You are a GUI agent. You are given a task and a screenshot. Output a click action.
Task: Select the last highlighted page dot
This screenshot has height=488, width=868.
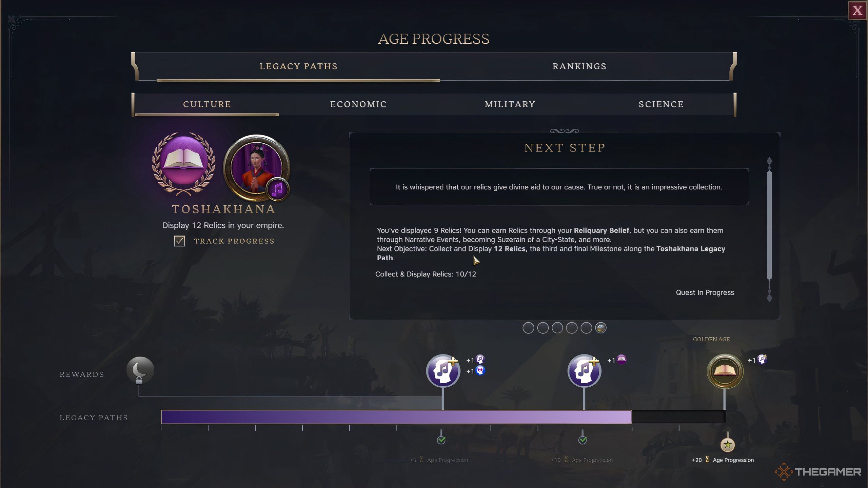click(x=600, y=328)
